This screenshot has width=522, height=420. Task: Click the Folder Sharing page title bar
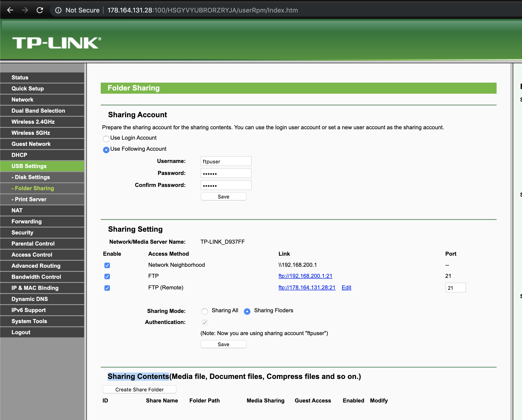[298, 88]
